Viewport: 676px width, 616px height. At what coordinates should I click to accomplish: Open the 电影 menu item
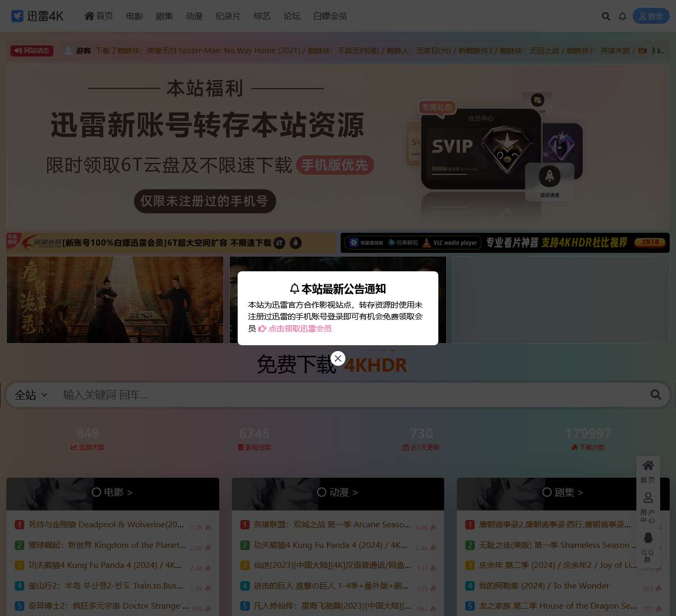coord(135,16)
